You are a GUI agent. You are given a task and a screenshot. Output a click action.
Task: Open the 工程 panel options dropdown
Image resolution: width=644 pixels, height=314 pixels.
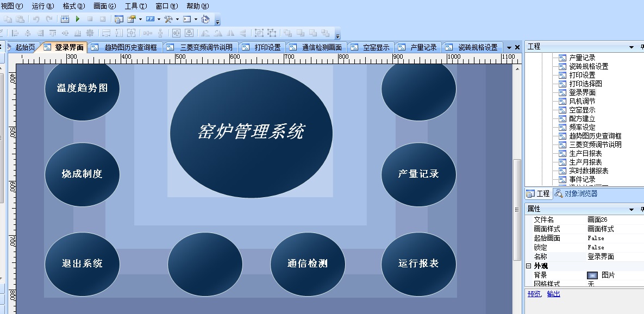(632, 47)
